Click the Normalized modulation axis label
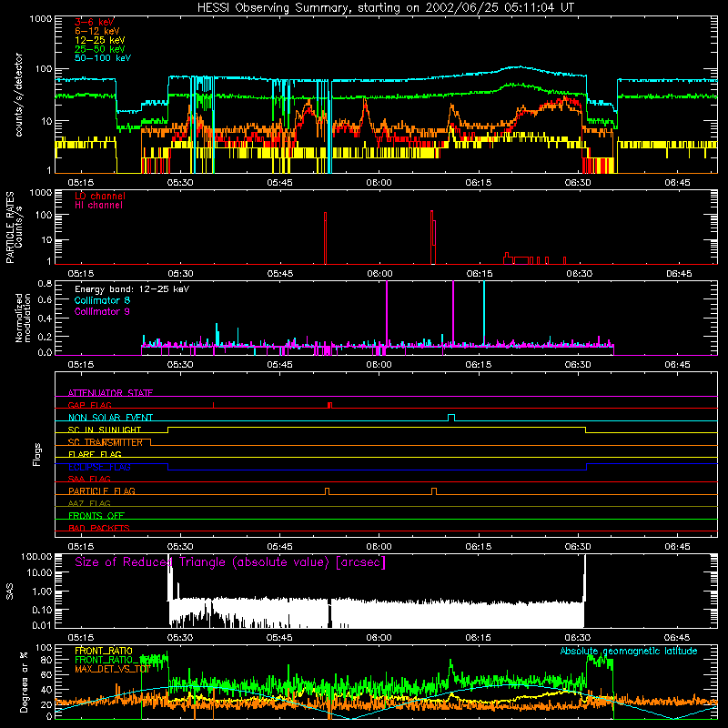 23,318
